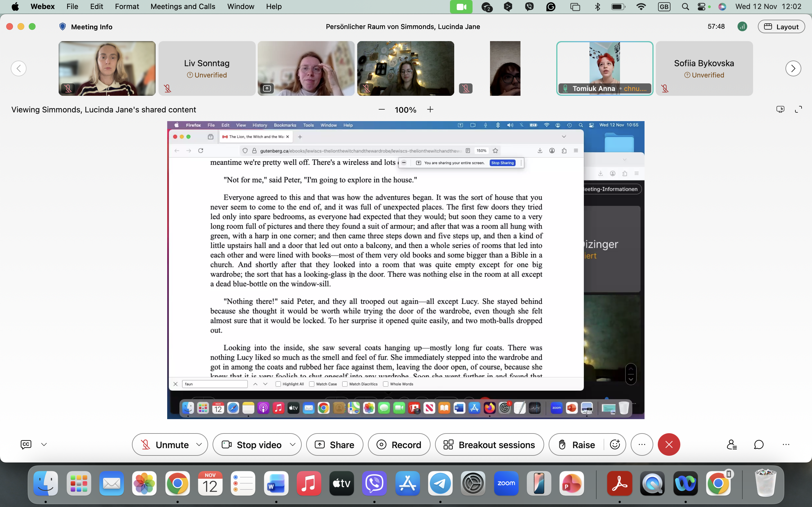Click the Breakout sessions button
The width and height of the screenshot is (812, 507).
coord(489,445)
